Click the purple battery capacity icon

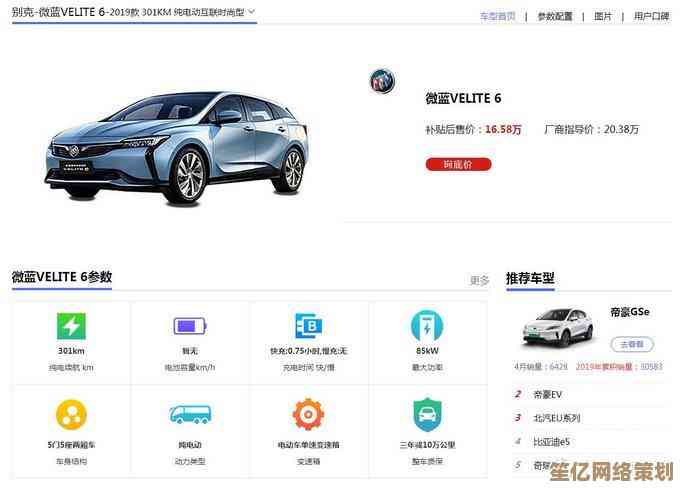click(190, 326)
